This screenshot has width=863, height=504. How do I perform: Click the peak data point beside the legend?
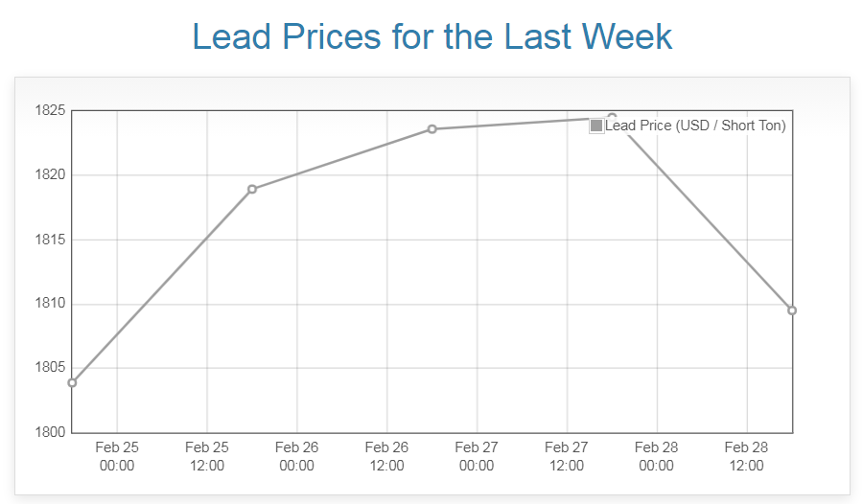[612, 117]
